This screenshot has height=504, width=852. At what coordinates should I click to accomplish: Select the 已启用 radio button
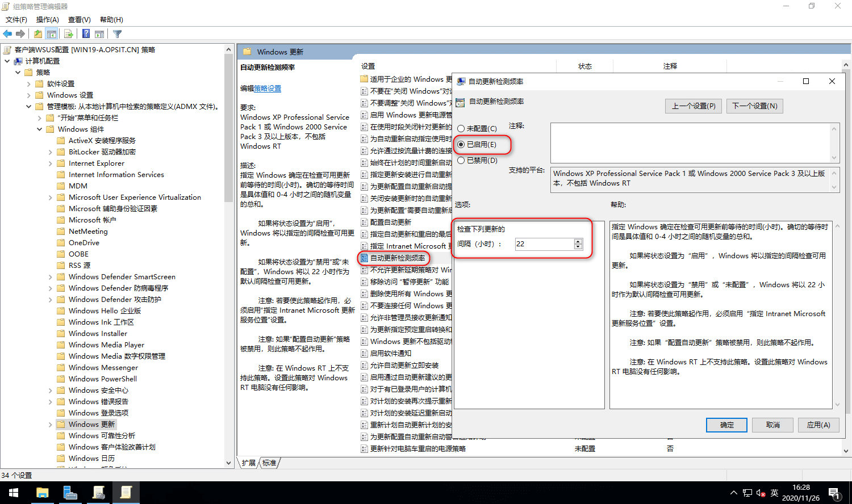461,145
